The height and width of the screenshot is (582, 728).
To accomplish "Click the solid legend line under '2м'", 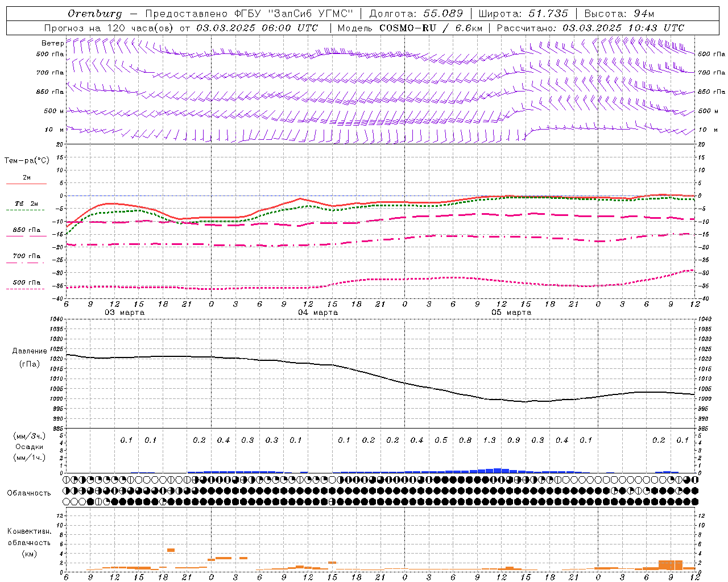I will (26, 184).
